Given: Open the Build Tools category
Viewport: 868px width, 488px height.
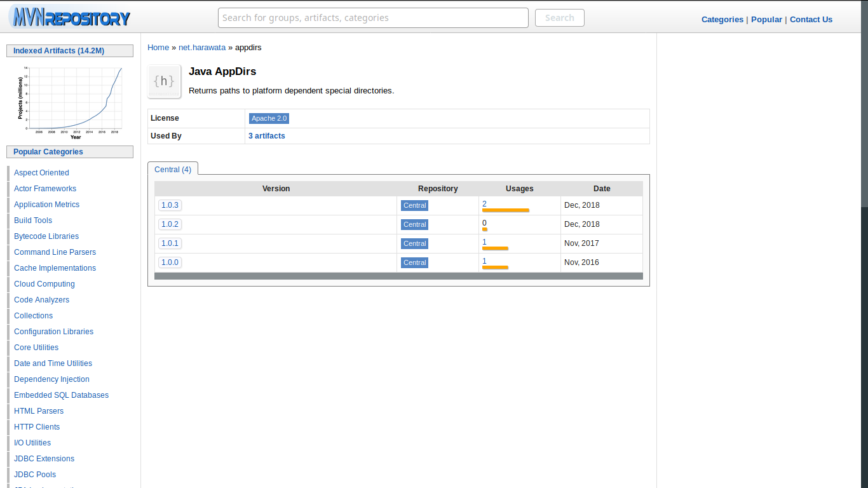Looking at the screenshot, I should [x=33, y=220].
